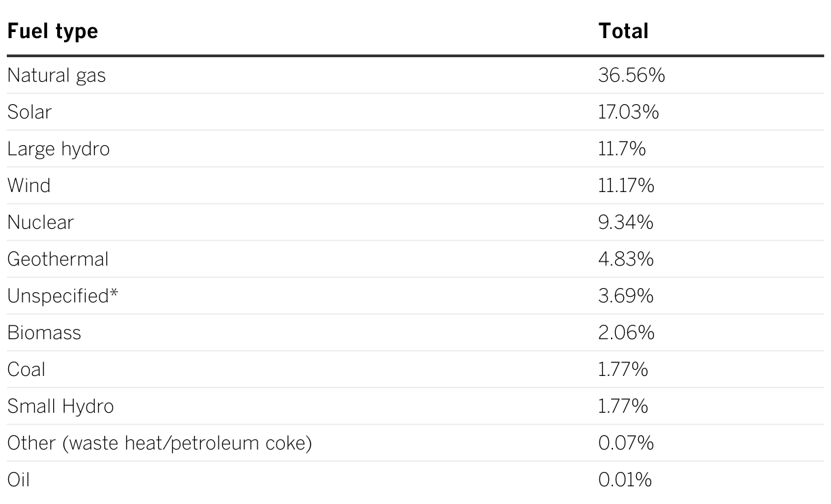
Task: Click the Fuel type column header
Action: point(52,31)
